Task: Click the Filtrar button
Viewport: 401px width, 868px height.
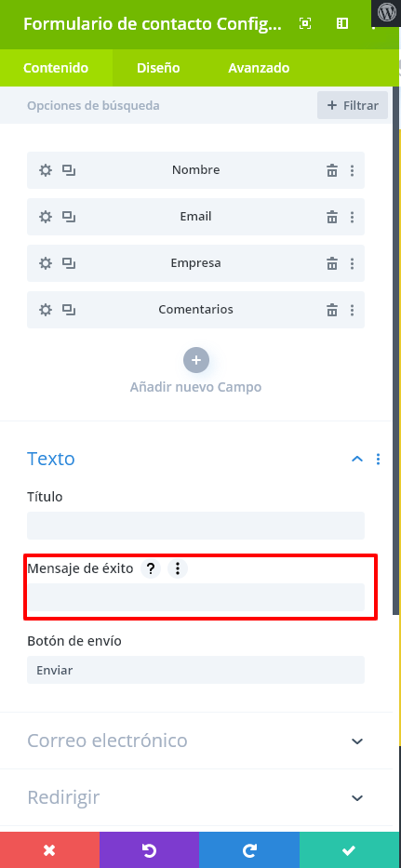Action: [x=353, y=105]
